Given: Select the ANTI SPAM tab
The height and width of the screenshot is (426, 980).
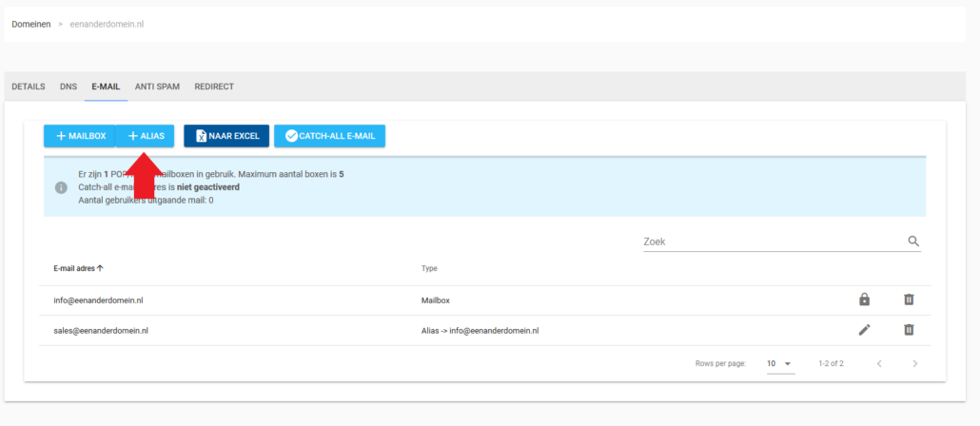Looking at the screenshot, I should (157, 87).
